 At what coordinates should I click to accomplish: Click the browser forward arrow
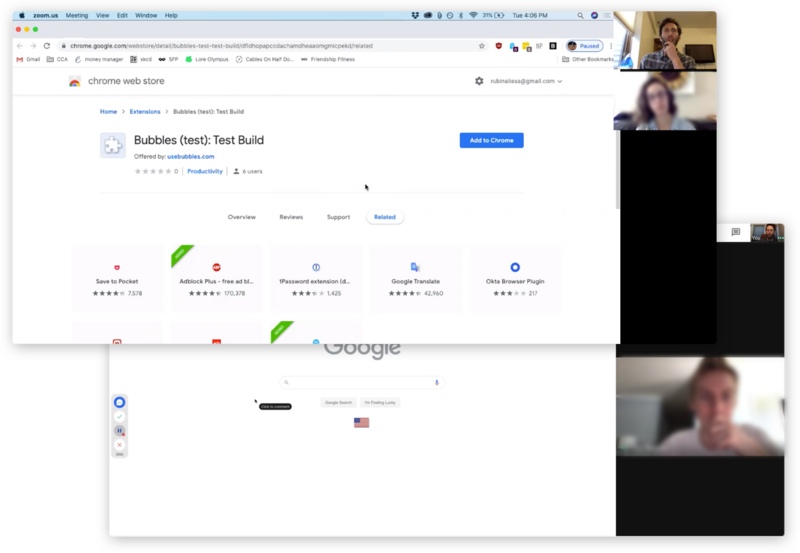tap(33, 46)
